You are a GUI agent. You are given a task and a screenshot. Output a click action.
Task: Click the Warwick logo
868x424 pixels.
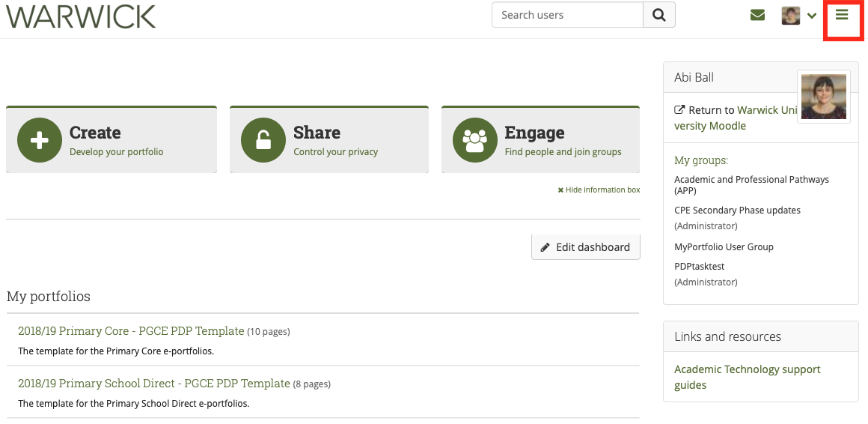click(81, 16)
